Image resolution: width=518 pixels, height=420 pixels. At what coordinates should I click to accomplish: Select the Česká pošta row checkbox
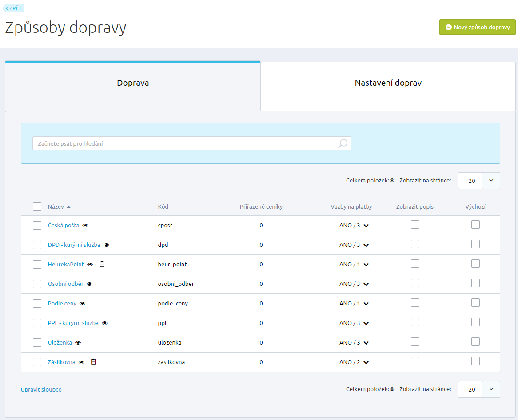[37, 225]
